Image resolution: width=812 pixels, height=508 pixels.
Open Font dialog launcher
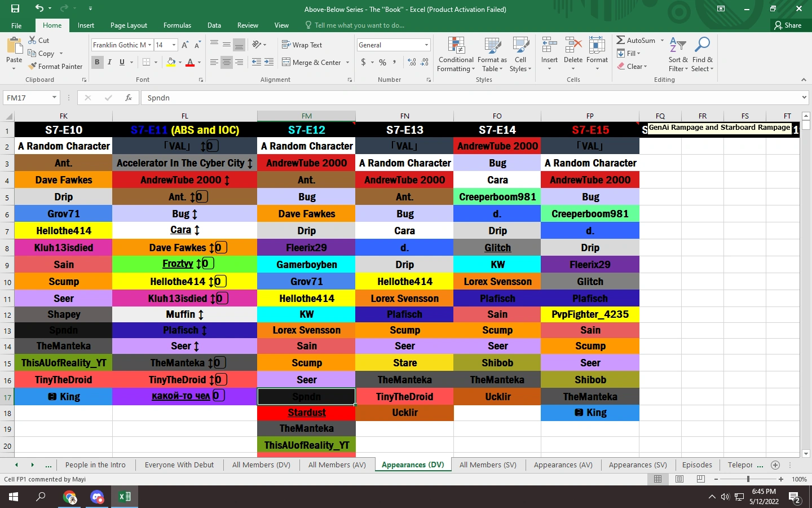(x=201, y=80)
